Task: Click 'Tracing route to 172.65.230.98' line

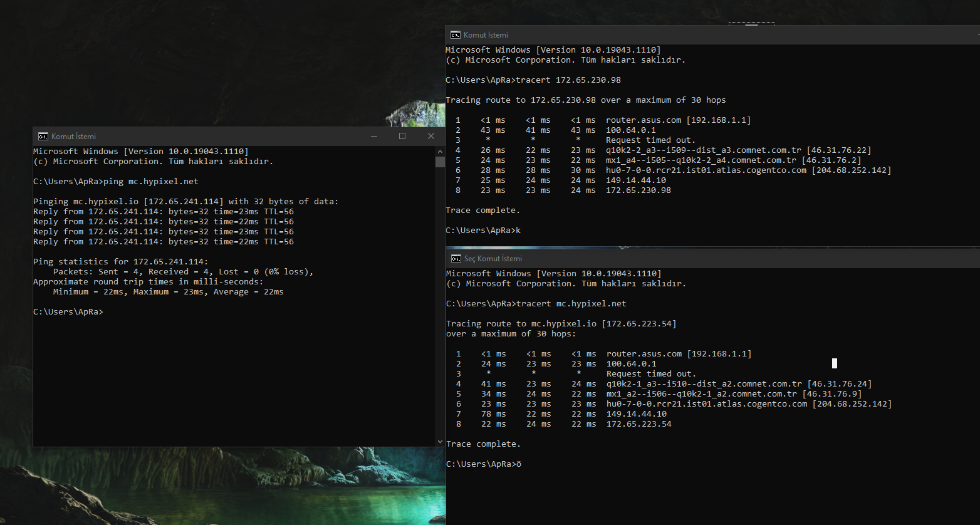Action: point(586,100)
